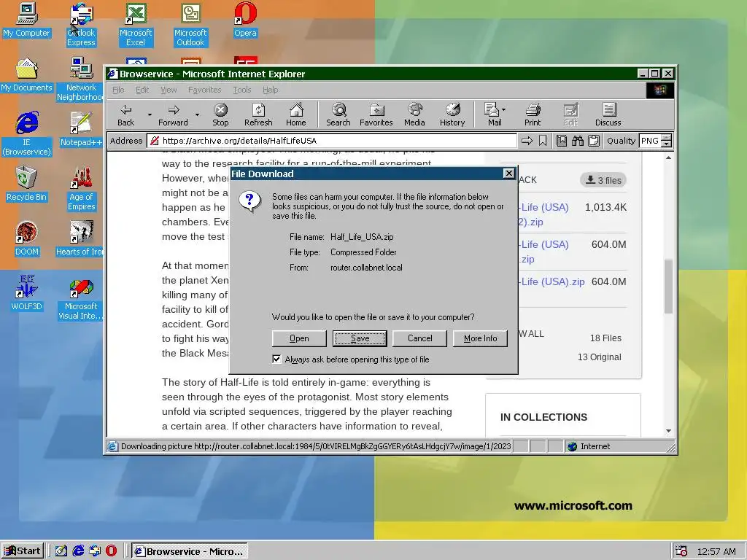This screenshot has width=747, height=560.
Task: Open My Computer desktop icon
Action: click(26, 20)
